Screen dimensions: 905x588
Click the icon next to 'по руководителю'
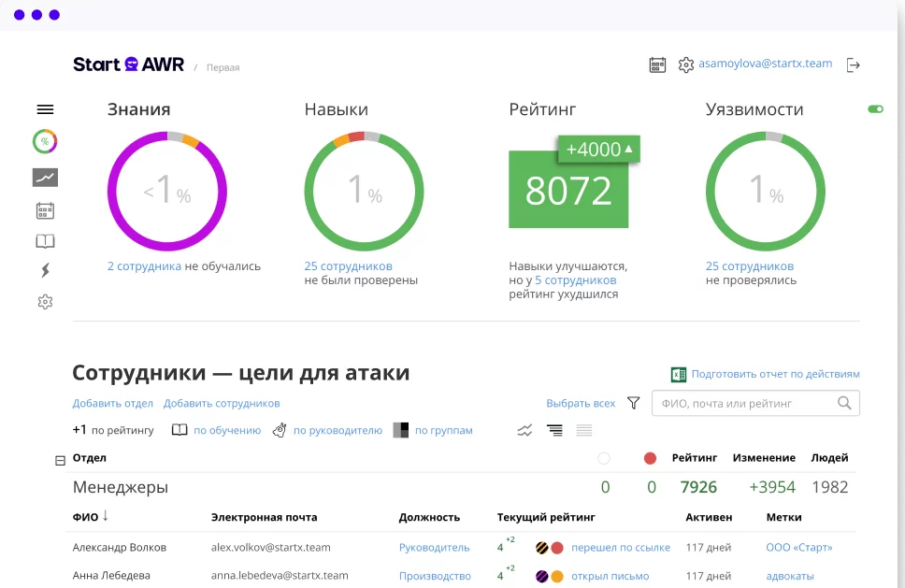(280, 430)
